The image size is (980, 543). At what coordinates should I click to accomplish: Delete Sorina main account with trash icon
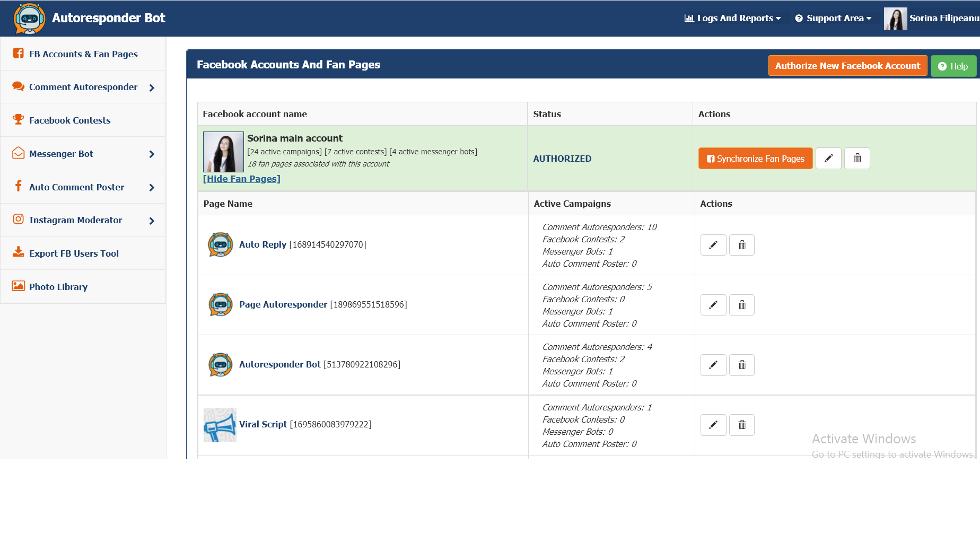pos(857,158)
